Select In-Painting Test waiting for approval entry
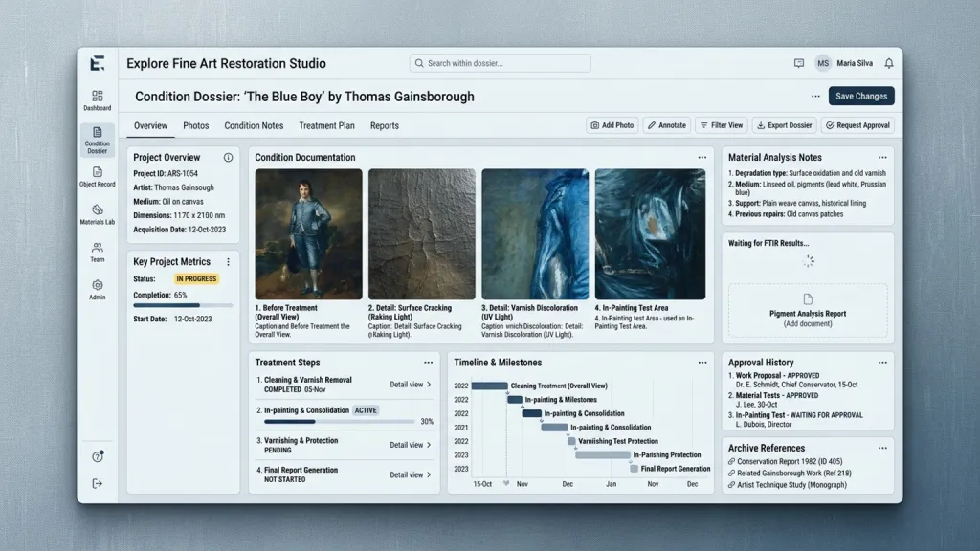Screen dimensions: 980x551 click(x=795, y=419)
